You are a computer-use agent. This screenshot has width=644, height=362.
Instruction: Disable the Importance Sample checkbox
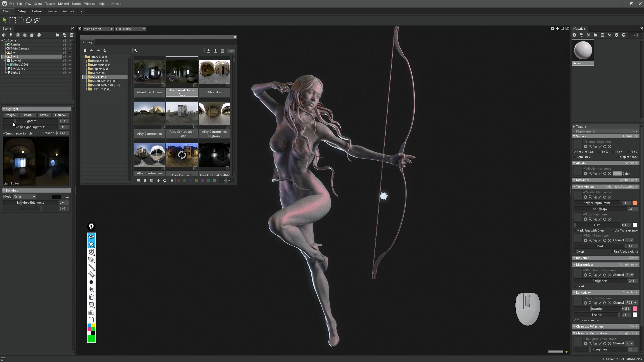pyautogui.click(x=5, y=133)
